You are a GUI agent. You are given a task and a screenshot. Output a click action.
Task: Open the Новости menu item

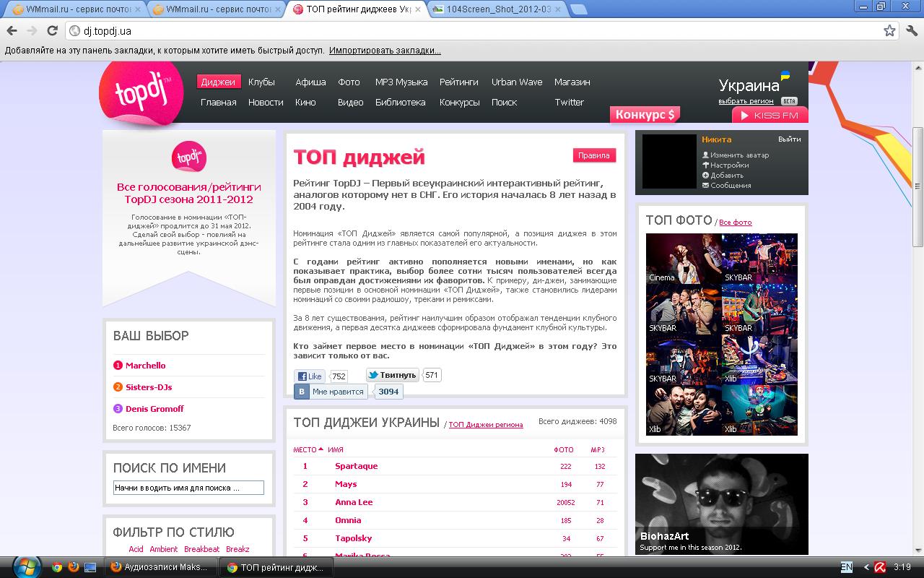(x=266, y=103)
